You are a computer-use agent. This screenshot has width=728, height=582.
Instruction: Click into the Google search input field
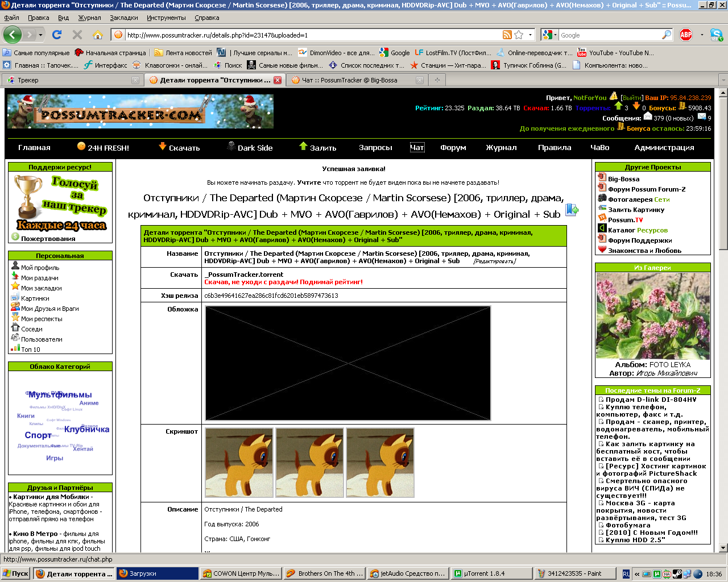pyautogui.click(x=610, y=35)
